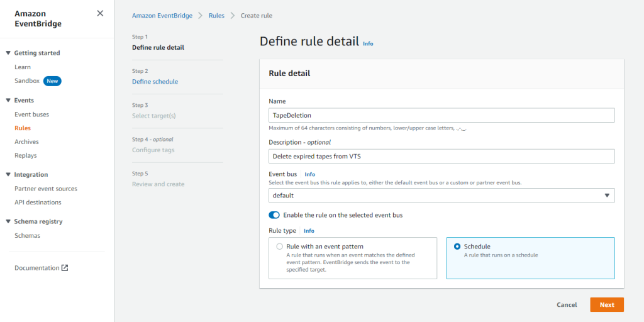644x322 pixels.
Task: Open the Event bus dropdown showing default
Action: (x=441, y=196)
